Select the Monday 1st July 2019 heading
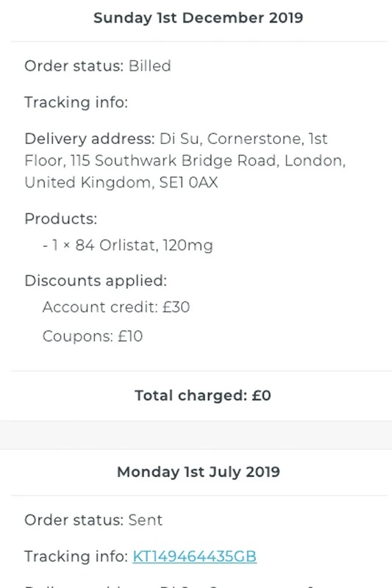 pos(199,472)
